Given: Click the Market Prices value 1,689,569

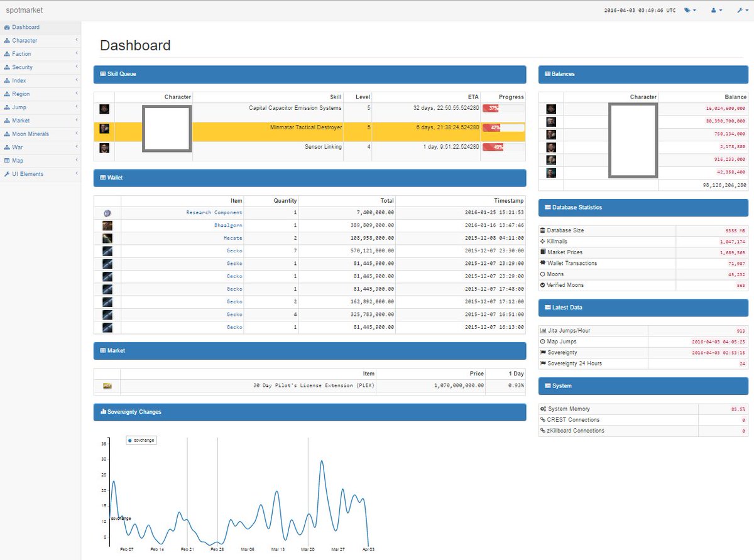Looking at the screenshot, I should 733,252.
